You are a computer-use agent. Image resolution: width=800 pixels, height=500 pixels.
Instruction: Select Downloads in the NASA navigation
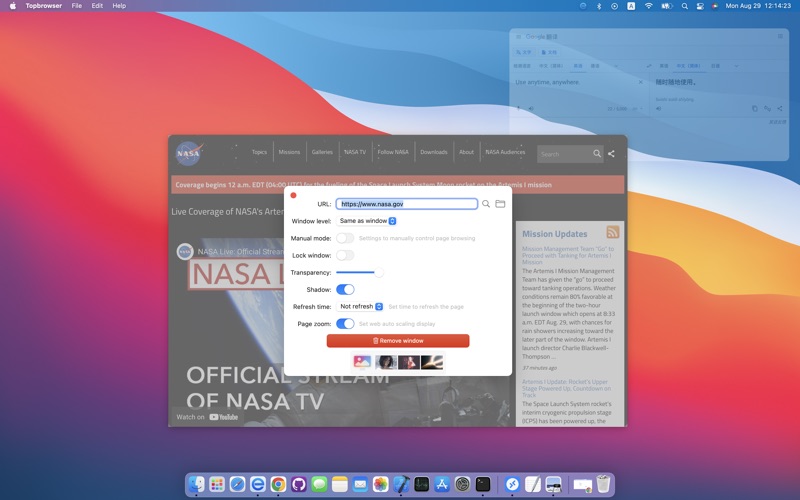[x=434, y=152]
